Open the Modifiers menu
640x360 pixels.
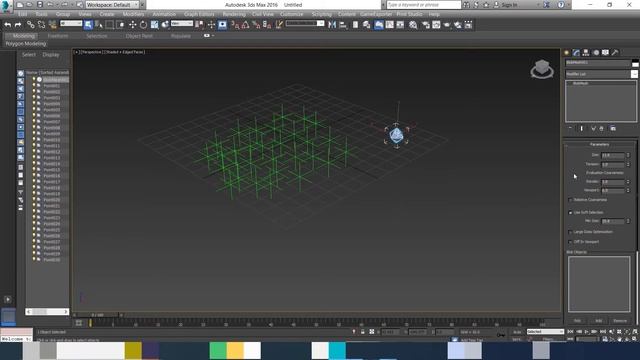pyautogui.click(x=133, y=14)
